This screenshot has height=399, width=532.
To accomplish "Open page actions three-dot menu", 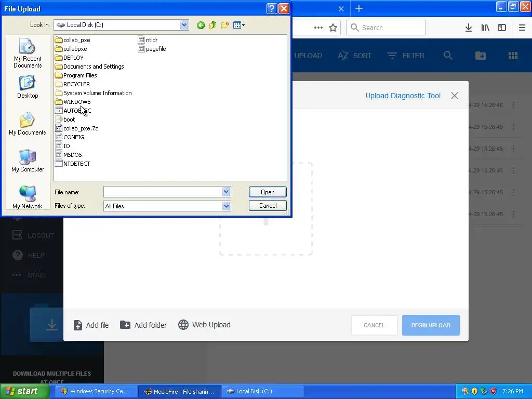I will [x=318, y=28].
